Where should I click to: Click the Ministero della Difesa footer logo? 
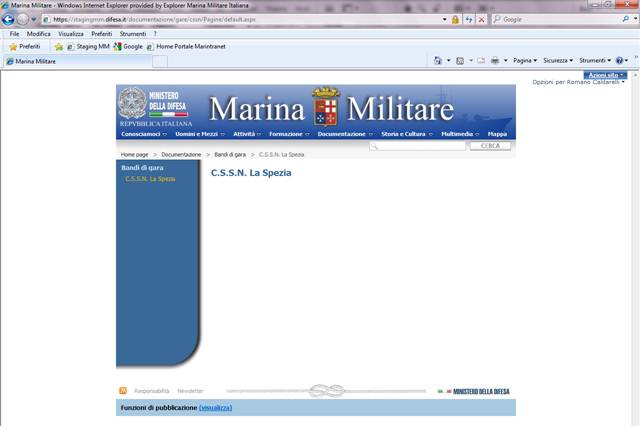point(473,391)
